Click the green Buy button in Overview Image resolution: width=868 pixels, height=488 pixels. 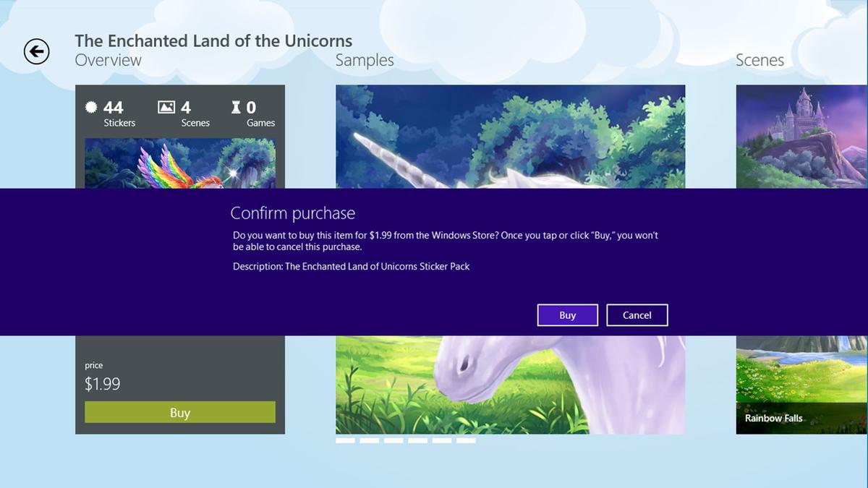[180, 412]
